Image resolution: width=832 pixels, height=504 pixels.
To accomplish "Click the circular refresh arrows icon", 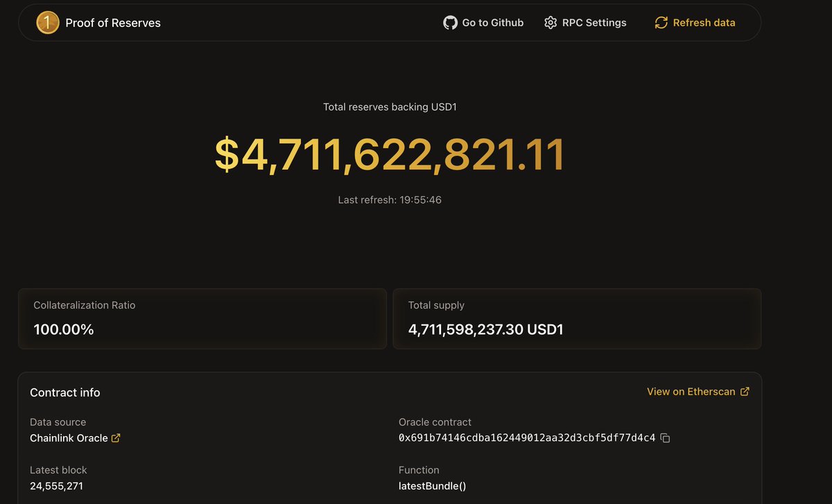I will point(661,23).
